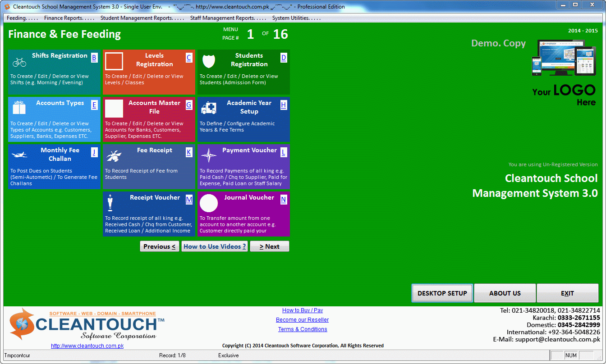The height and width of the screenshot is (364, 606).
Task: Click the support@cleantouch.com.pk email text
Action: pos(558,339)
